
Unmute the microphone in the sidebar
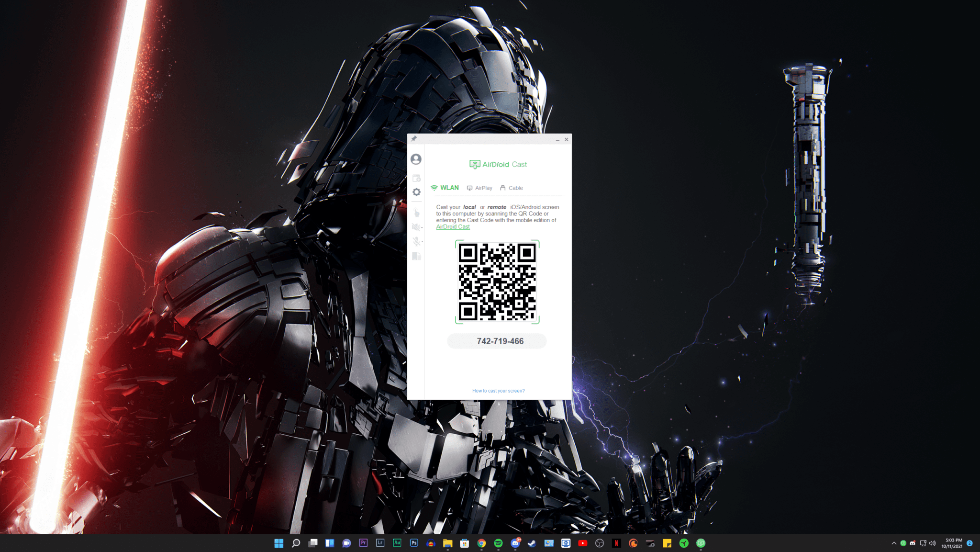(x=416, y=241)
